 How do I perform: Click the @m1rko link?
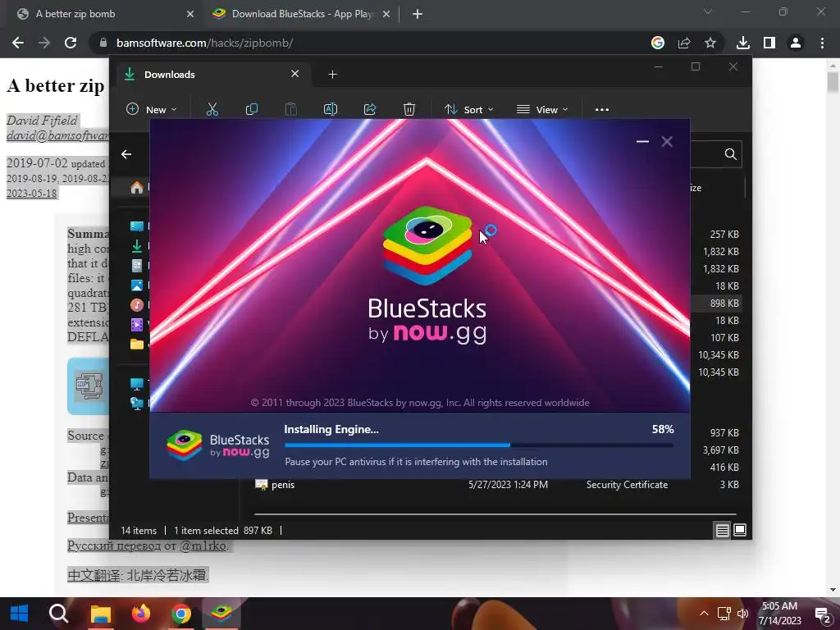coord(203,546)
